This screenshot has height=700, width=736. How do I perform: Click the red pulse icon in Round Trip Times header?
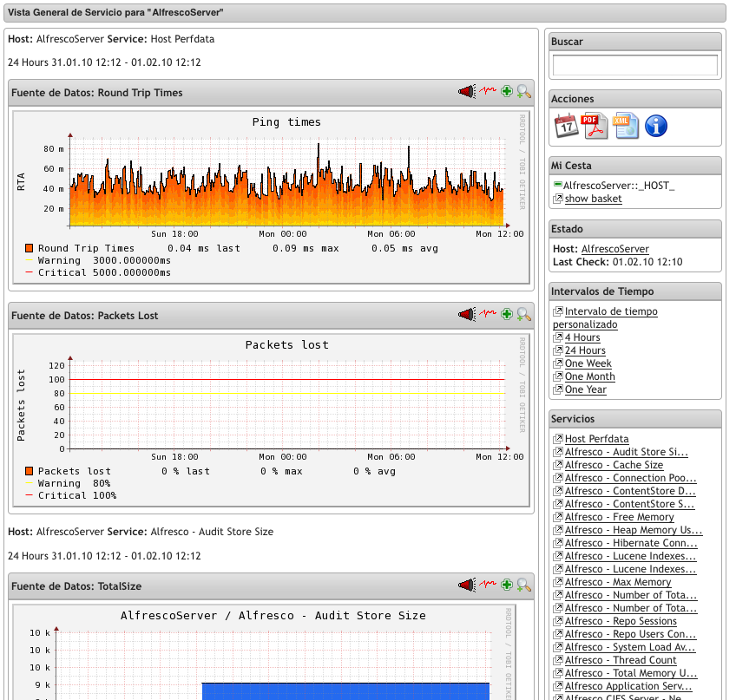pyautogui.click(x=488, y=90)
